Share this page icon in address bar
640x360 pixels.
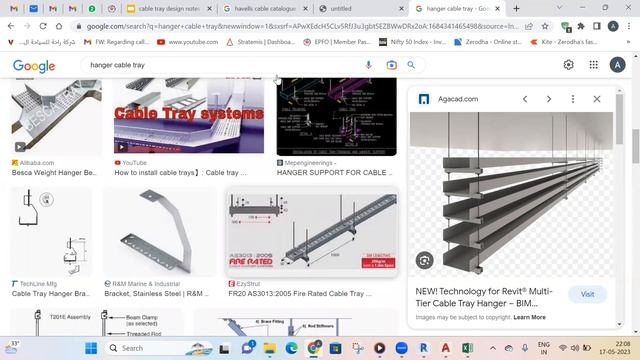[529, 26]
